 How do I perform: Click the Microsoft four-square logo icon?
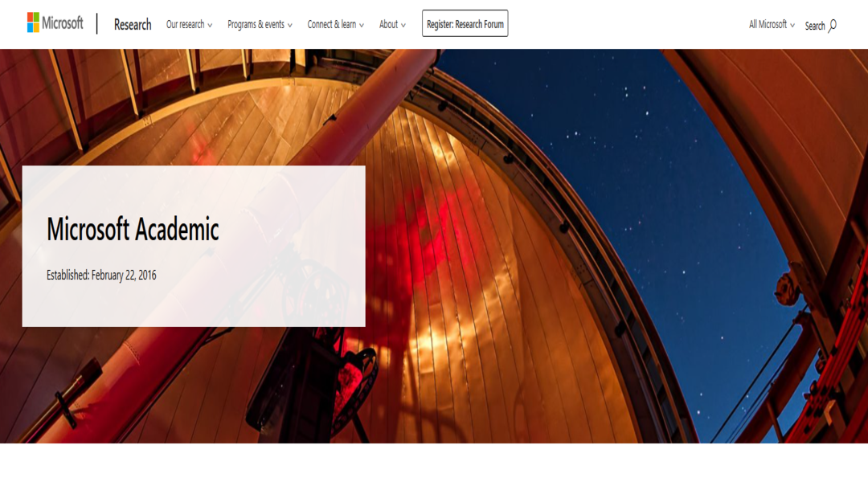pyautogui.click(x=33, y=22)
